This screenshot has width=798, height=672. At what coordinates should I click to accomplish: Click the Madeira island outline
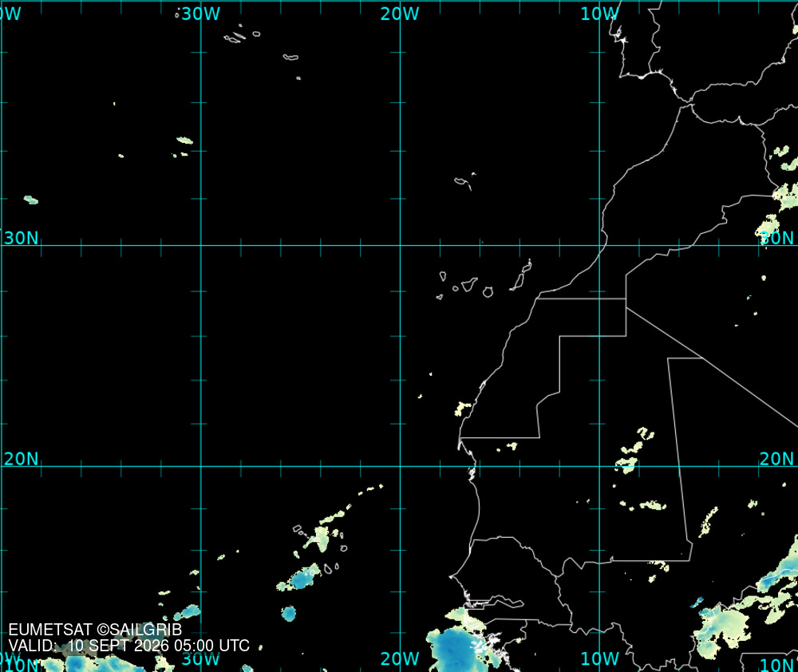pyautogui.click(x=462, y=182)
